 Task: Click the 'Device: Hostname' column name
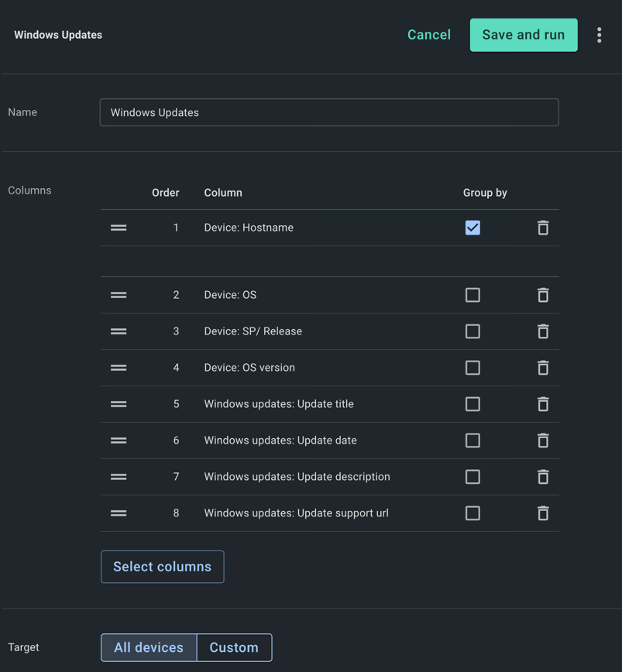point(249,228)
